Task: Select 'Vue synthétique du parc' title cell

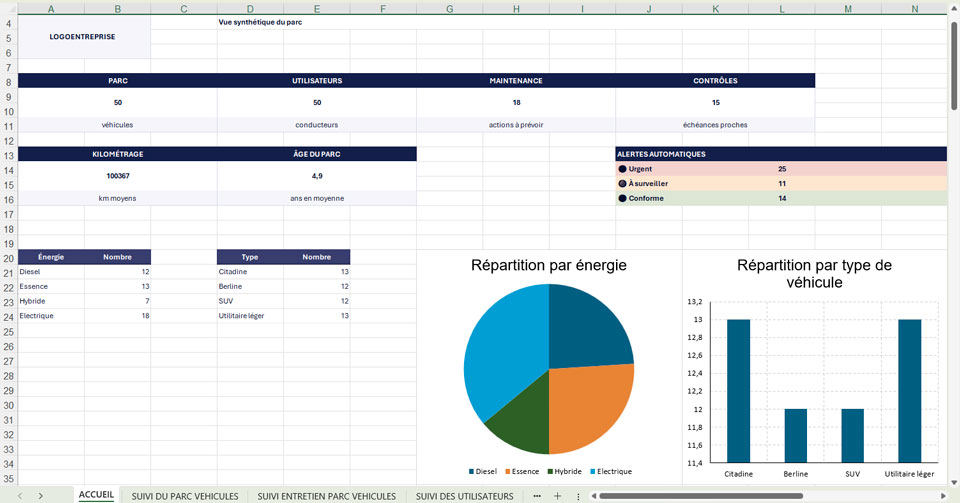Action: (260, 22)
